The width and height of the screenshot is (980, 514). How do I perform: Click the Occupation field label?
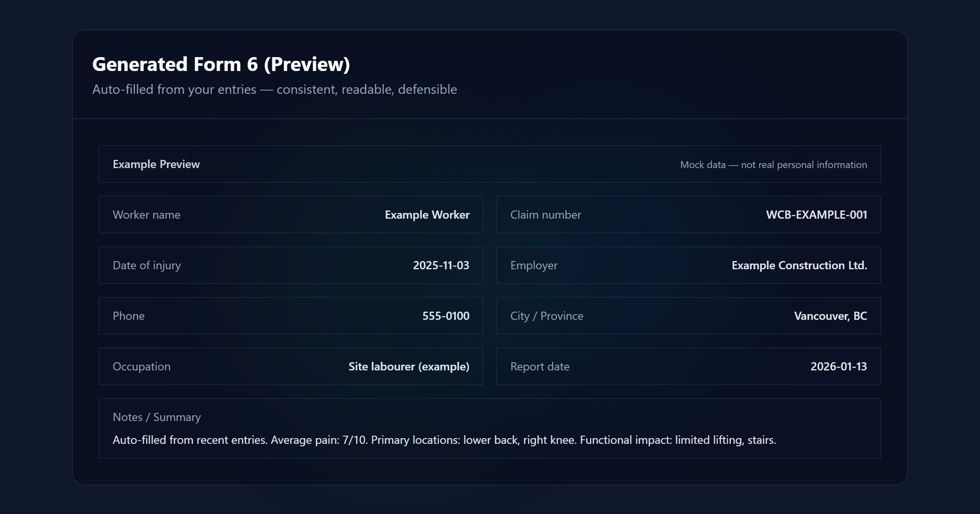(142, 366)
